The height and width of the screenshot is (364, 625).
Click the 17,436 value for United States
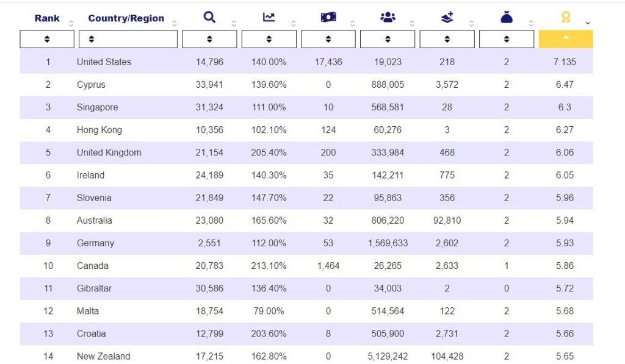(328, 62)
